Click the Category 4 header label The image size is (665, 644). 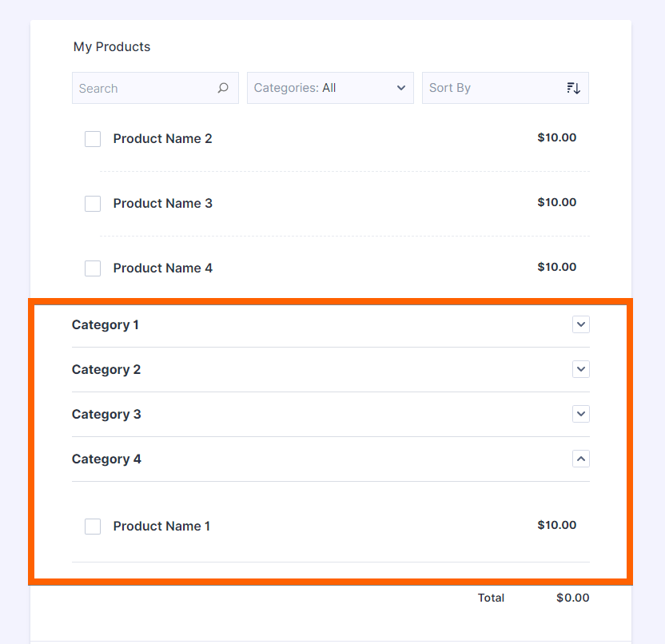tap(106, 459)
